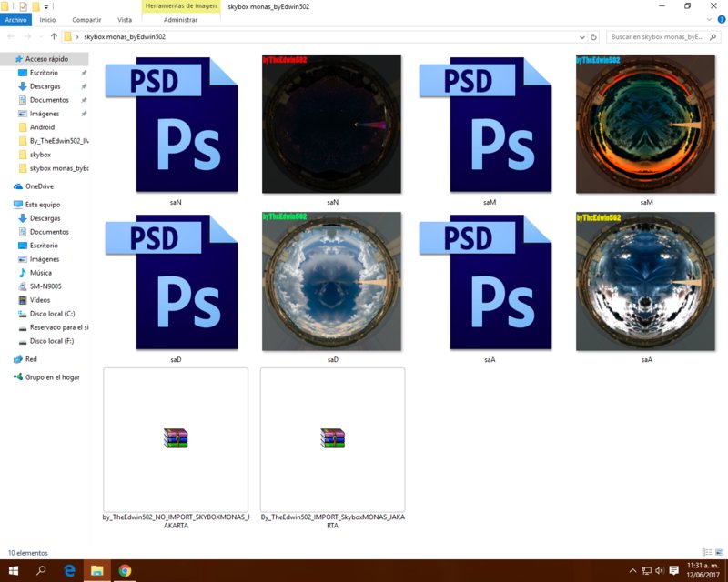728x582 pixels.
Task: Click the address bar path skybox monas_byEdwin502
Action: click(x=125, y=36)
